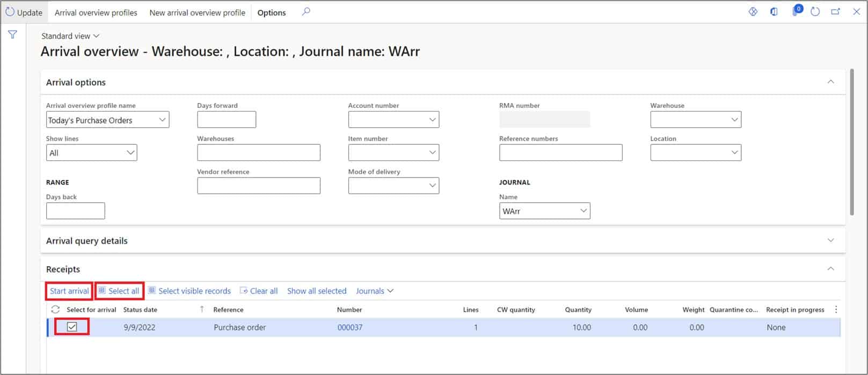This screenshot has height=375, width=868.
Task: Click the Lines column header
Action: (x=471, y=310)
